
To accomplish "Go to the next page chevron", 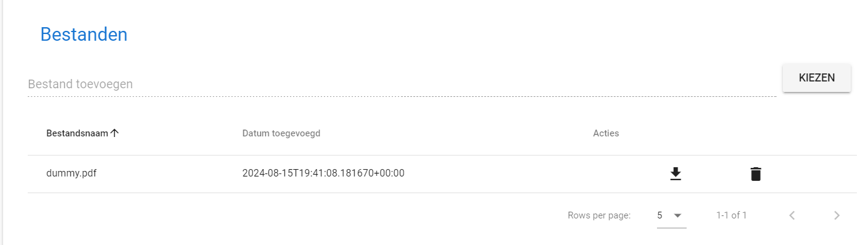I will (837, 215).
